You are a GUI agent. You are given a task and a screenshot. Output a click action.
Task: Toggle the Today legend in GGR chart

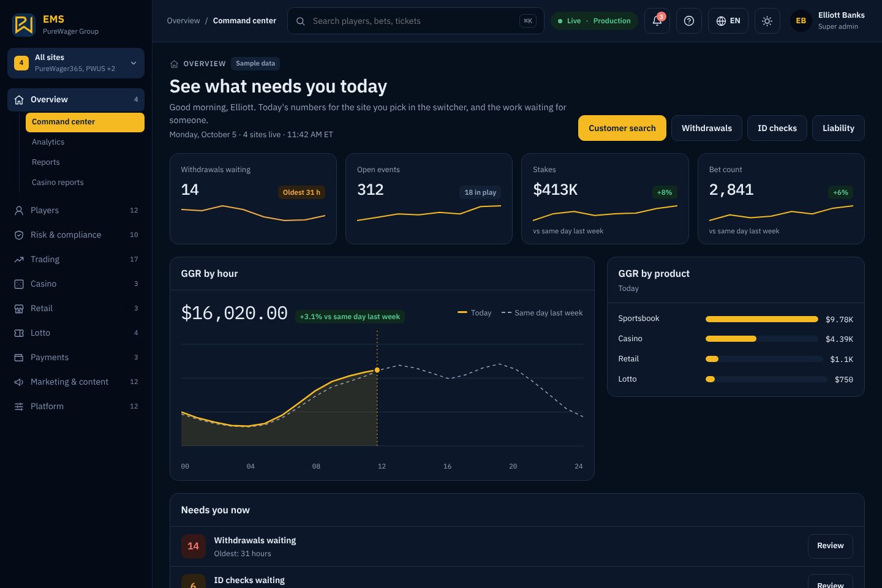475,313
